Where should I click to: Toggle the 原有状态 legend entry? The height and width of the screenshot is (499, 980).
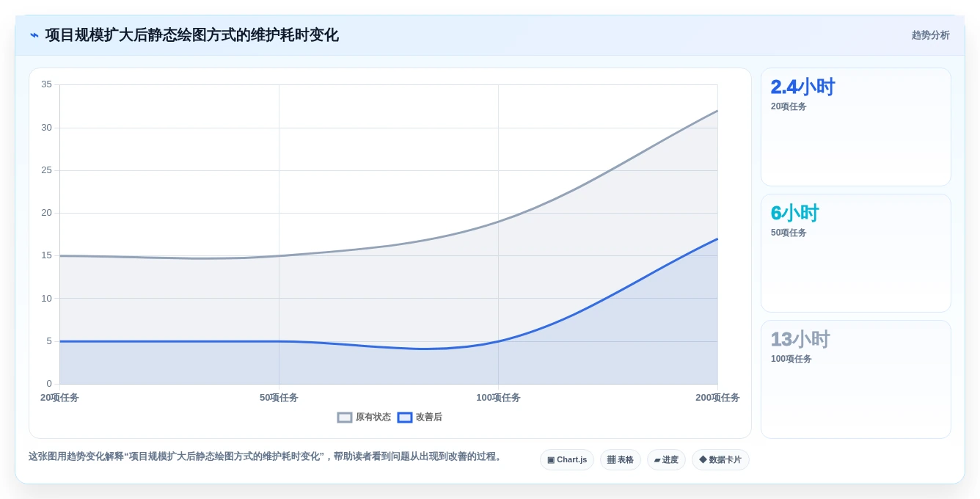click(x=364, y=418)
